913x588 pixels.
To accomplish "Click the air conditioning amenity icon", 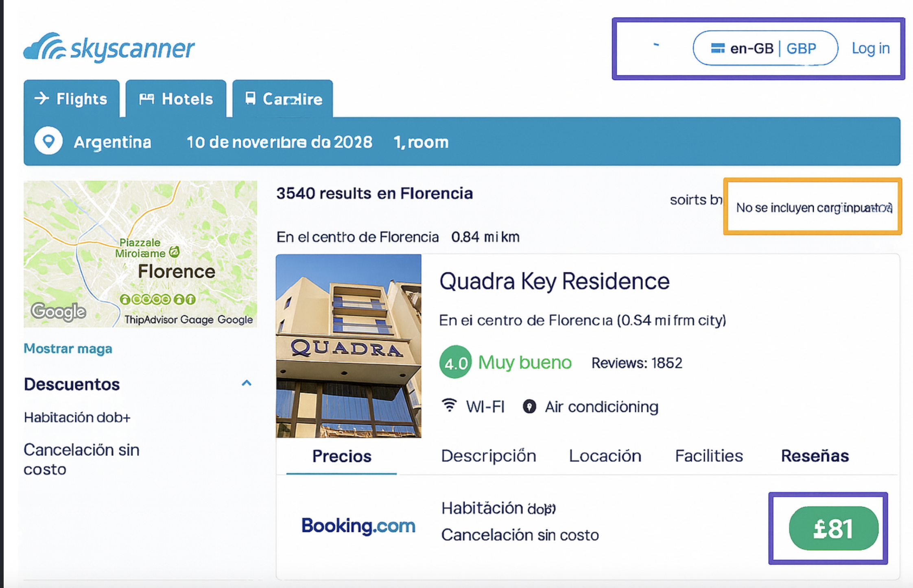I will point(529,406).
